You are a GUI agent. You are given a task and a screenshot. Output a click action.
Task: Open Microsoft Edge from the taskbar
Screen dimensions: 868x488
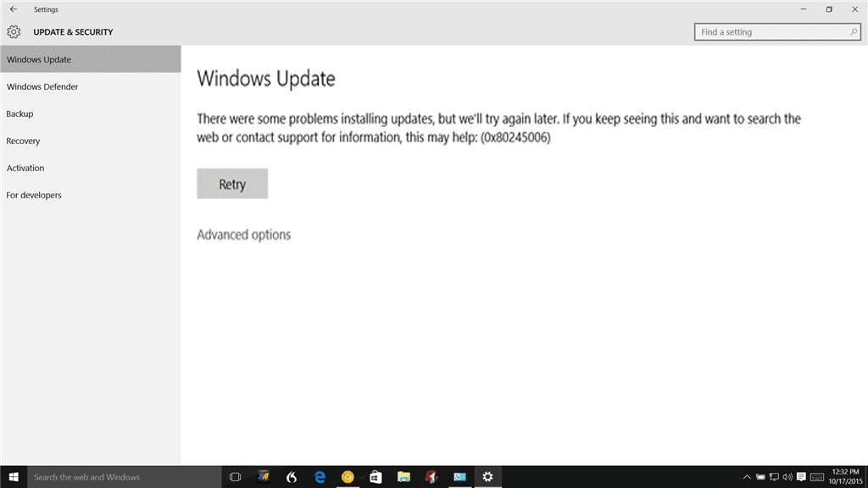(320, 477)
